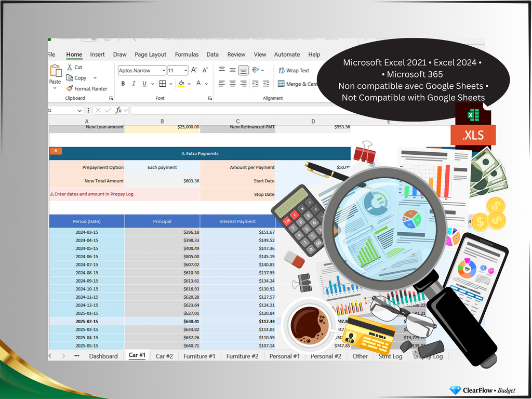Open the Review ribbon tab
Image resolution: width=532 pixels, height=399 pixels.
(x=236, y=54)
